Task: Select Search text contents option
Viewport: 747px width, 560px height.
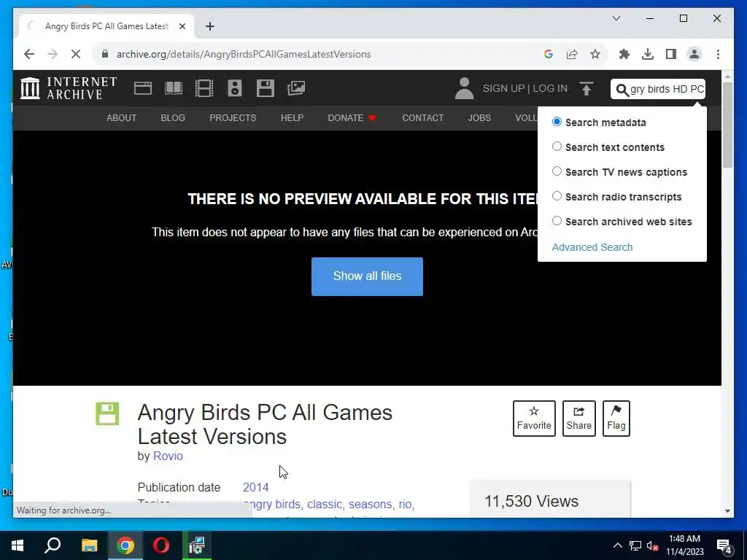Action: (557, 146)
